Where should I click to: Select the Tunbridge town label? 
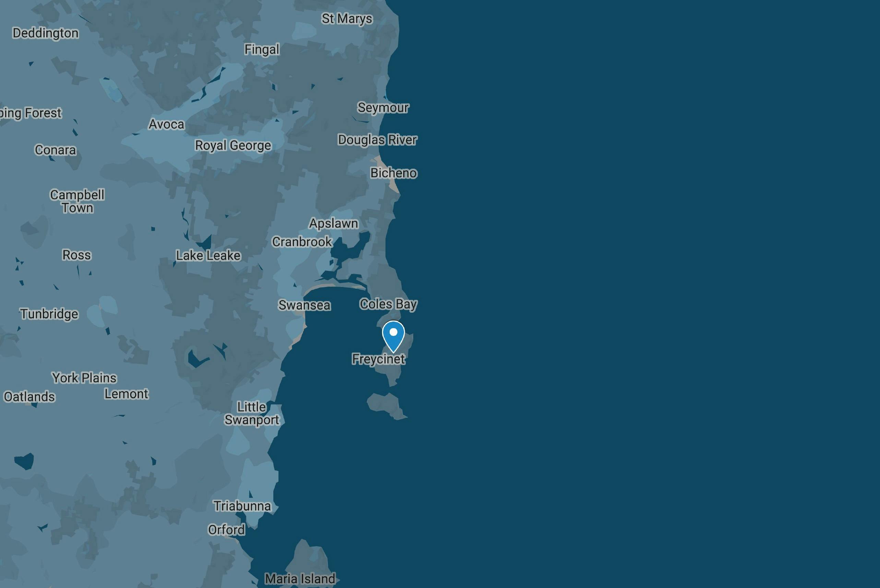(49, 313)
